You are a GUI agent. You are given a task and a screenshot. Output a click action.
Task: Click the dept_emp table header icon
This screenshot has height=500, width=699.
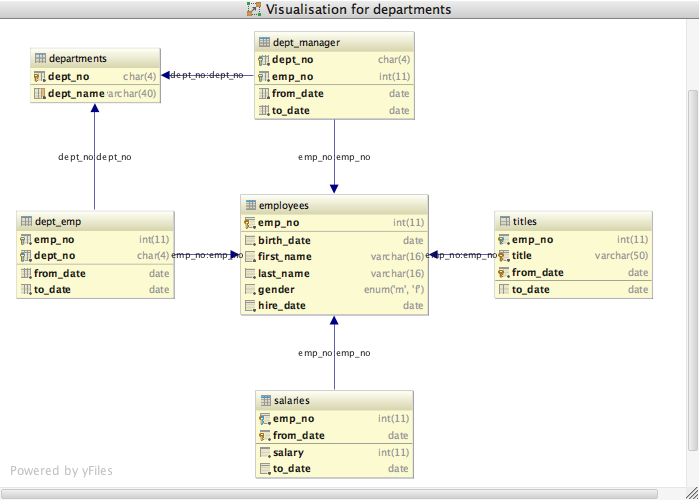tap(26, 221)
